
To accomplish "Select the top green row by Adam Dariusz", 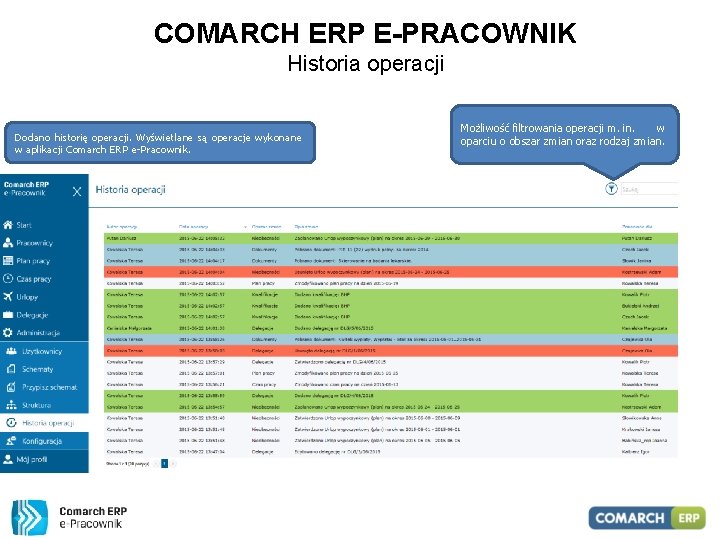I will click(x=391, y=238).
